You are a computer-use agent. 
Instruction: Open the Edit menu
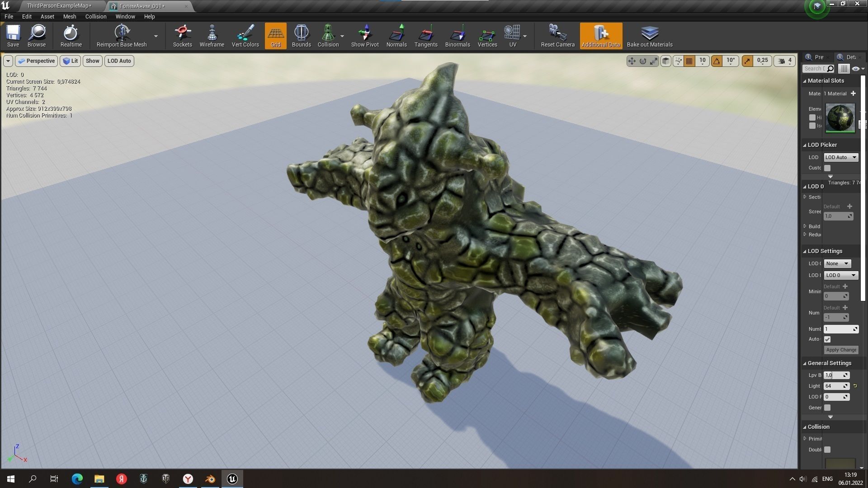[x=27, y=16]
